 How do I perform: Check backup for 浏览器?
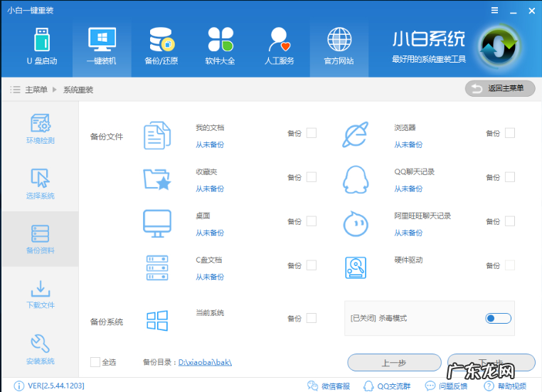(510, 133)
